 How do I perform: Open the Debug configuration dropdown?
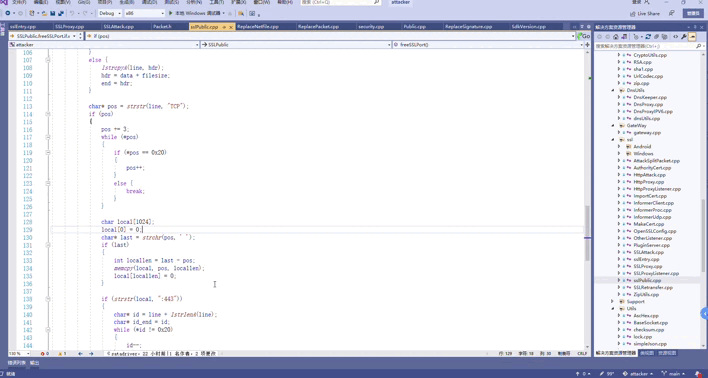110,13
